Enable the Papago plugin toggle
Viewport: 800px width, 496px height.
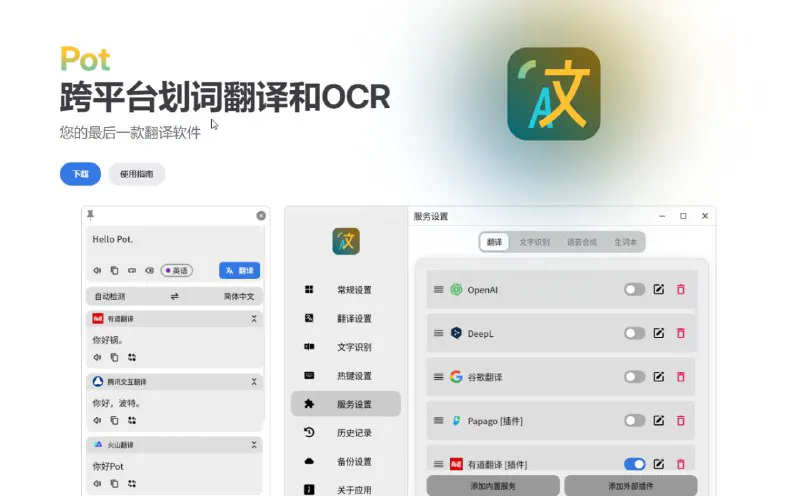point(635,420)
